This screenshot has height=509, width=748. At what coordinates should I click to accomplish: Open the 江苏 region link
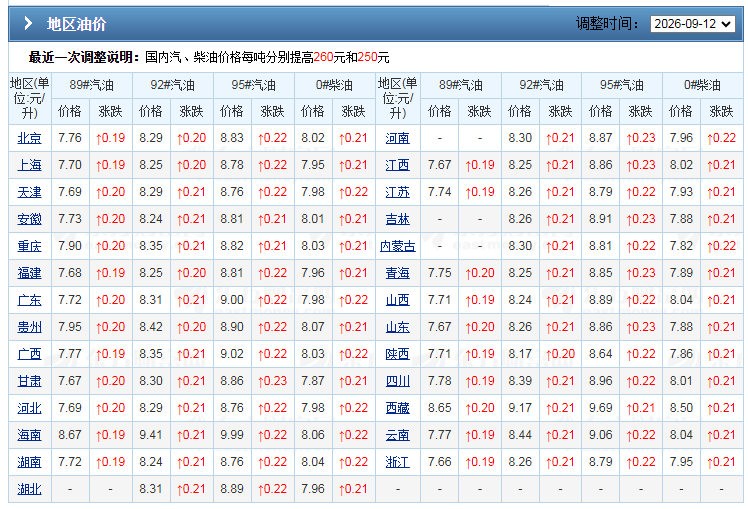coord(398,192)
